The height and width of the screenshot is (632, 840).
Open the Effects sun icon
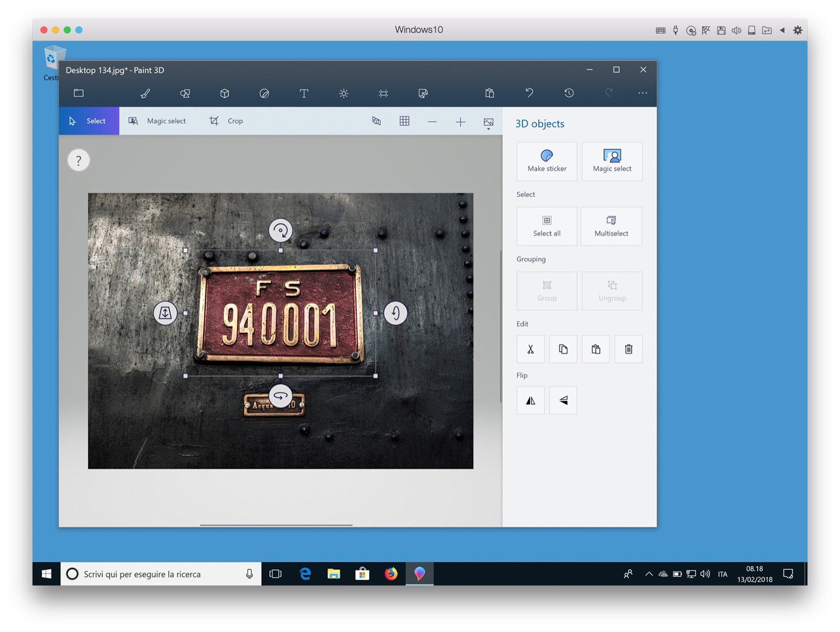[x=344, y=94]
